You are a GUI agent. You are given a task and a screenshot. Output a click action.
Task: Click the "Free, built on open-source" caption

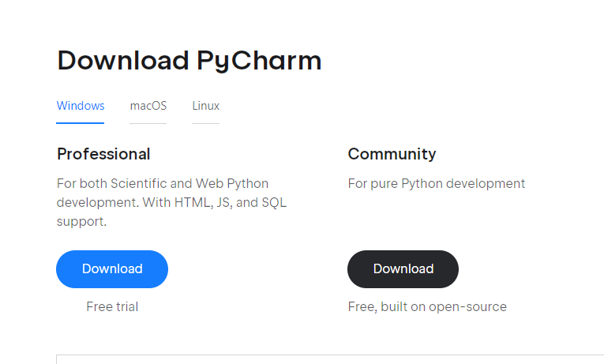[427, 306]
